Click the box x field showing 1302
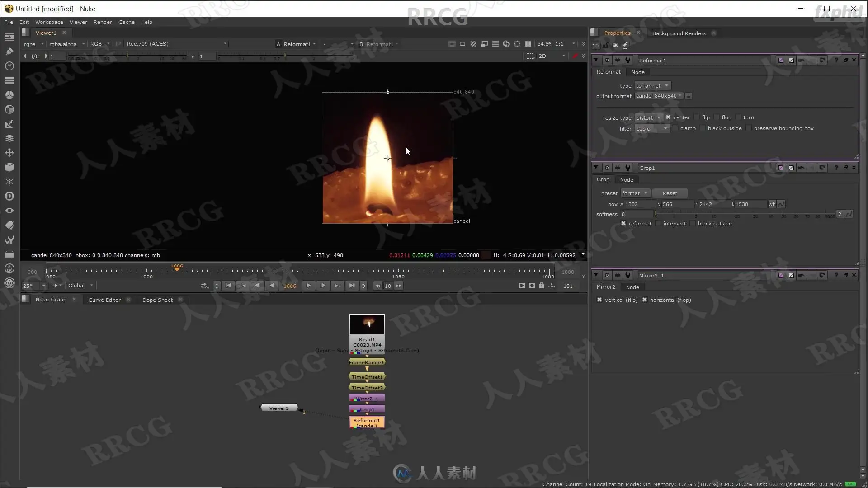The image size is (868, 488). tap(639, 204)
